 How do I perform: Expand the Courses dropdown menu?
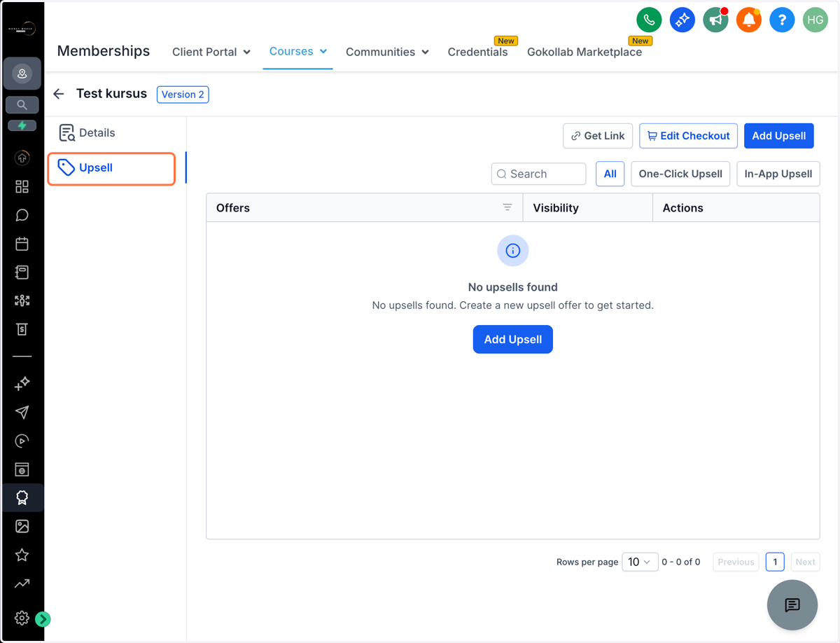[x=298, y=51]
